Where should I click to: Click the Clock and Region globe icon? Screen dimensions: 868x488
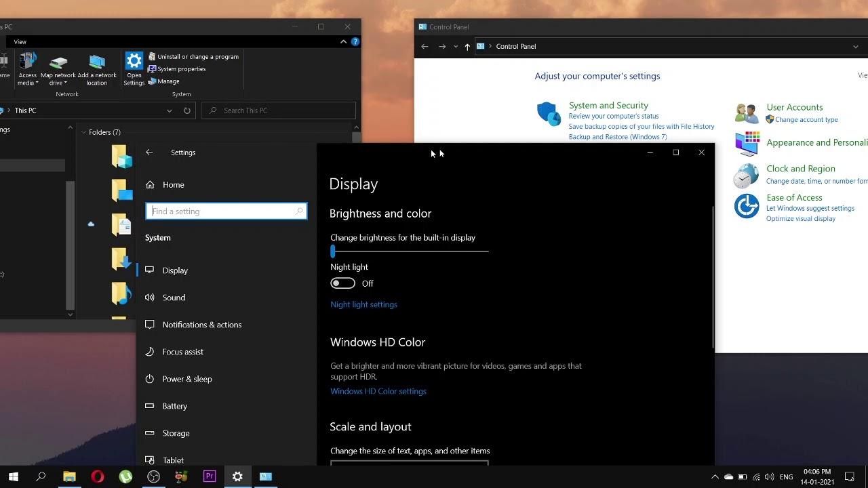746,176
